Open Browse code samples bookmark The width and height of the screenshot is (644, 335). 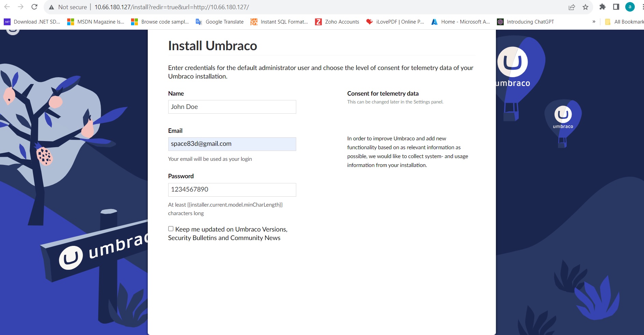pos(160,22)
